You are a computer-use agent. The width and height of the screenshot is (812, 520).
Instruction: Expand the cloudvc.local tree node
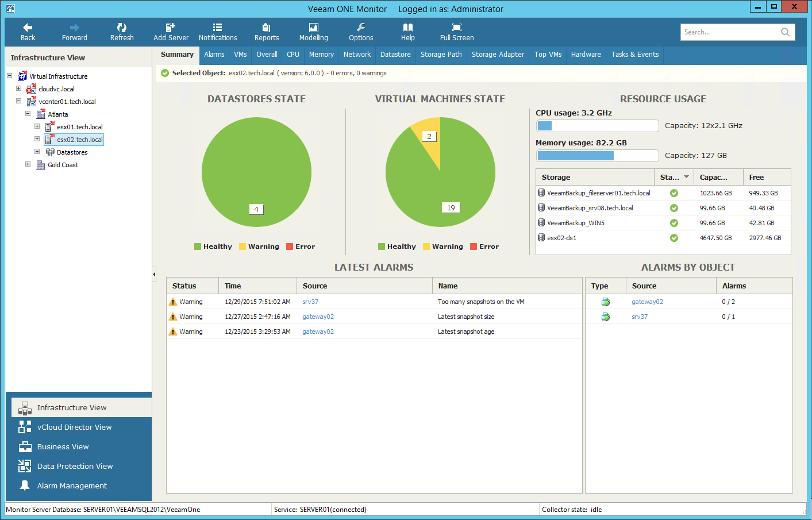point(18,88)
